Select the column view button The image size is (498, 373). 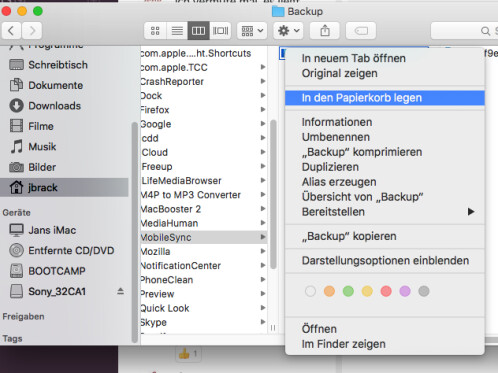pos(198,31)
